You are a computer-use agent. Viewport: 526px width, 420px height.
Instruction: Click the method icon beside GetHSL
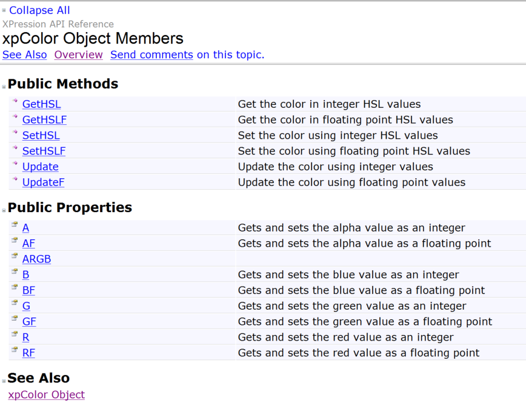(x=16, y=102)
